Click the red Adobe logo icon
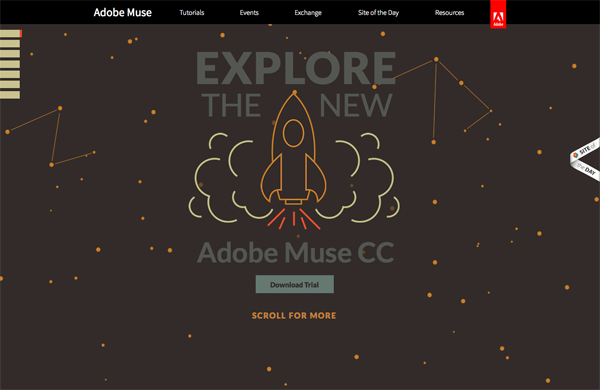The image size is (600, 390). pyautogui.click(x=498, y=14)
